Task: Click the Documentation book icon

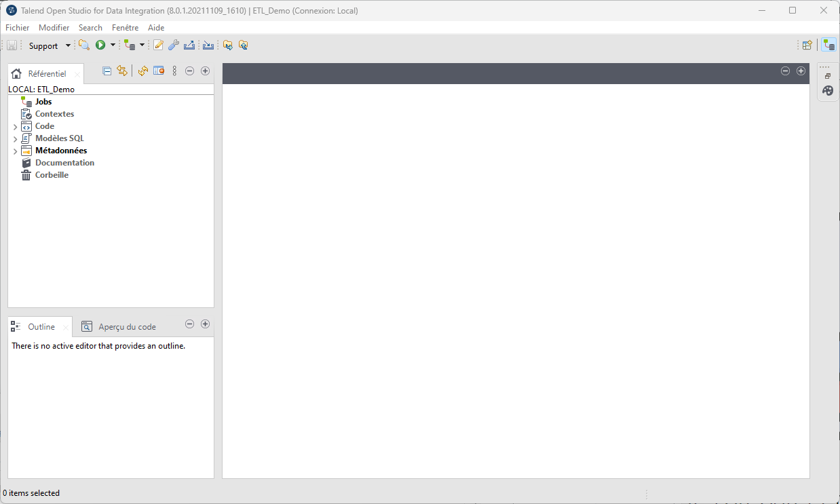Action: pyautogui.click(x=26, y=163)
